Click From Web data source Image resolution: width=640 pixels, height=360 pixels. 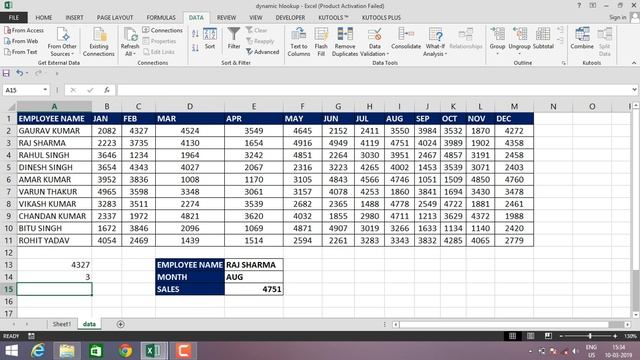[21, 41]
